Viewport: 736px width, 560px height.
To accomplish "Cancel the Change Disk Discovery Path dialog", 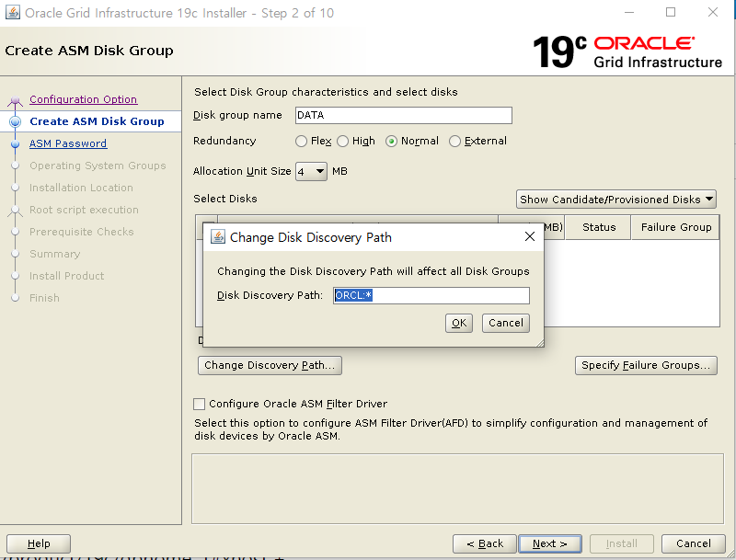I will (x=504, y=323).
